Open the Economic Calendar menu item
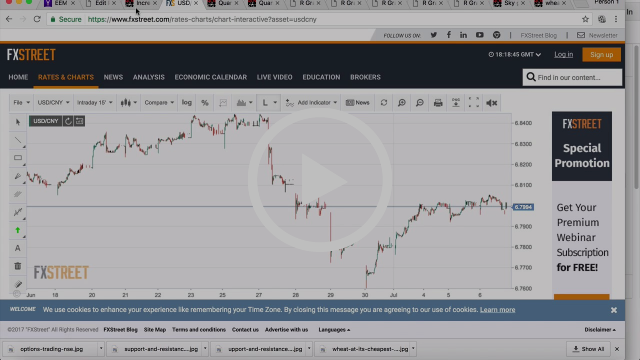This screenshot has height=360, width=640. [x=211, y=77]
